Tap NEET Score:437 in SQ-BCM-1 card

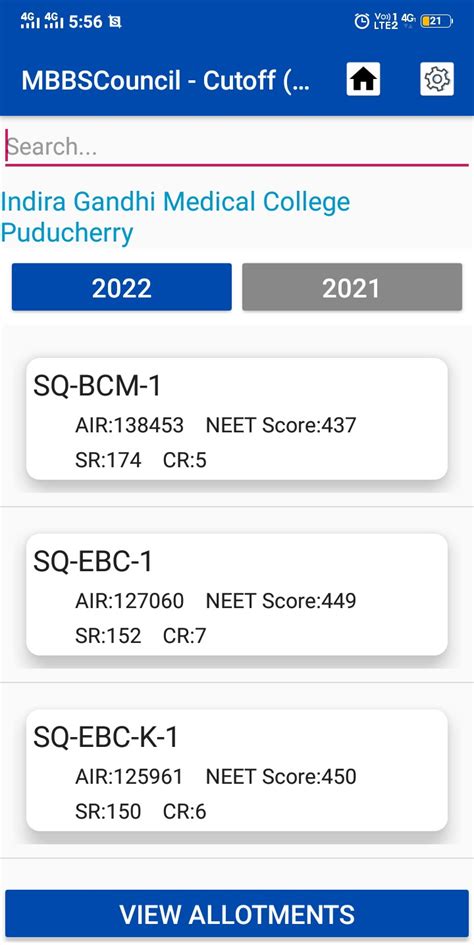coord(281,425)
